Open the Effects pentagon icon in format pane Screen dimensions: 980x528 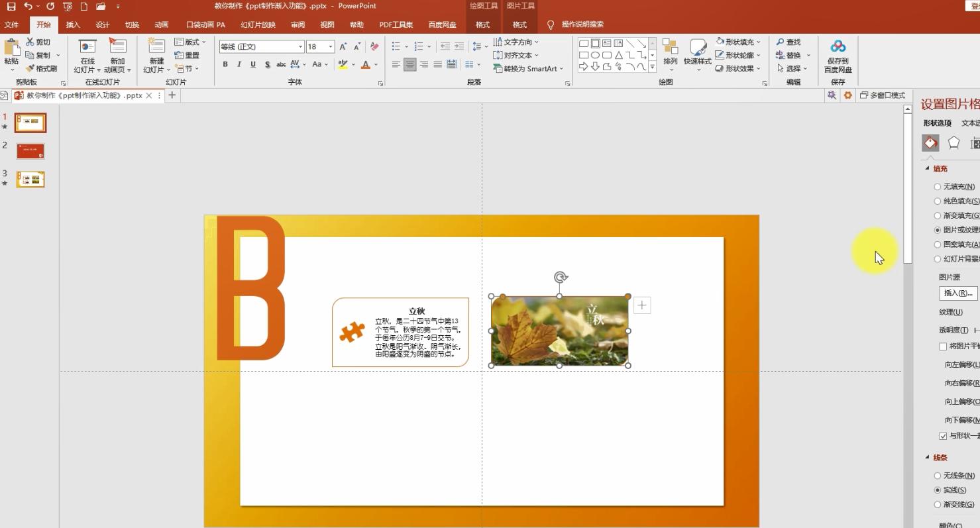click(953, 142)
